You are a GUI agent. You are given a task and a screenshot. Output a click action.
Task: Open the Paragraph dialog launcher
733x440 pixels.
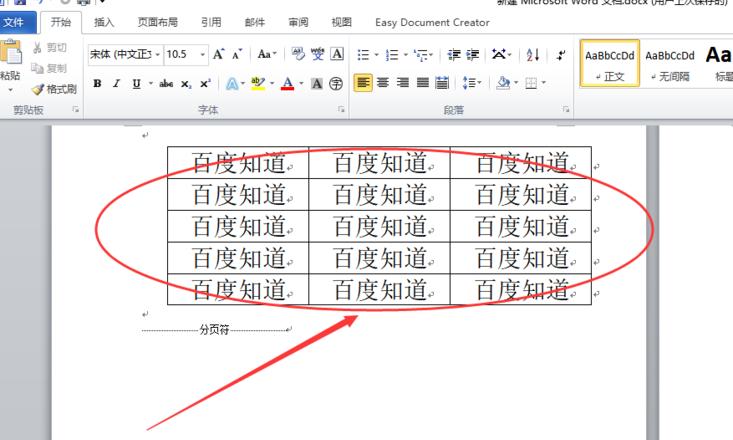click(566, 109)
